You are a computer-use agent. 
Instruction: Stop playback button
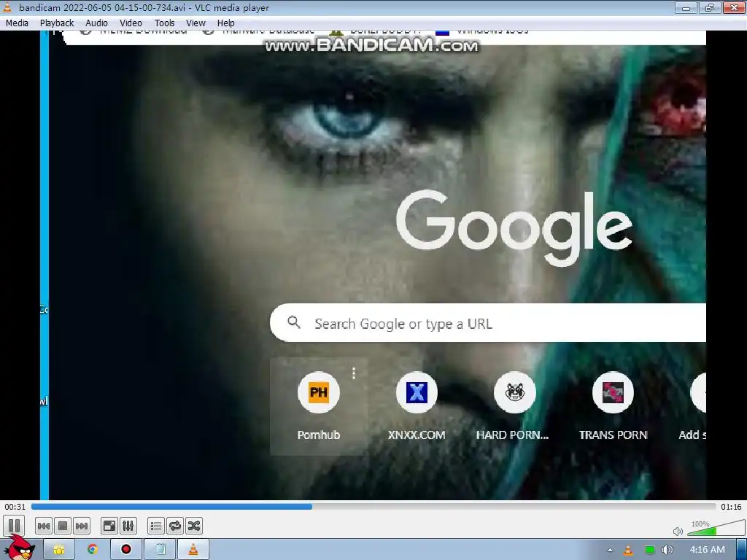pos(63,526)
